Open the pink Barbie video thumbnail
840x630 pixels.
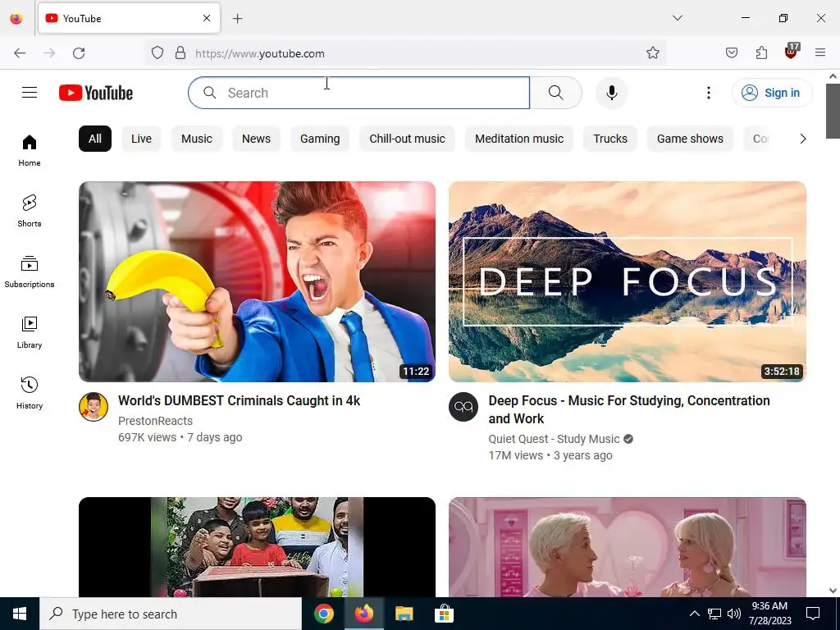[628, 547]
